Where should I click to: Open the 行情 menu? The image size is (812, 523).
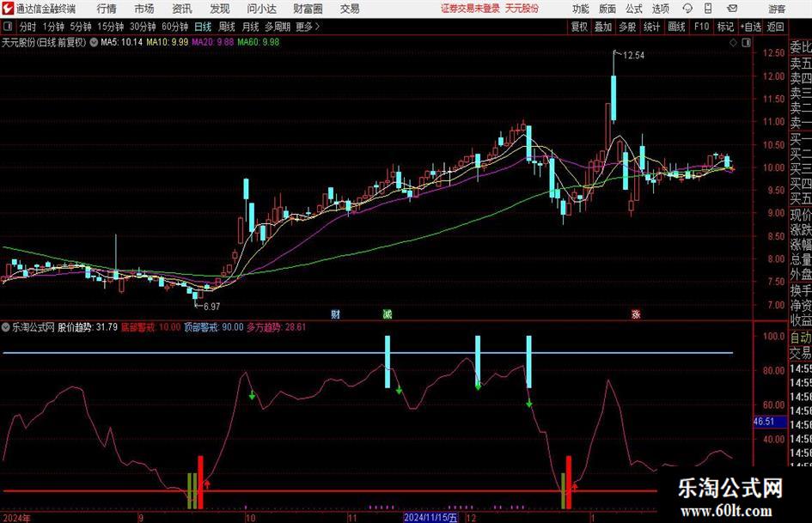click(x=107, y=9)
